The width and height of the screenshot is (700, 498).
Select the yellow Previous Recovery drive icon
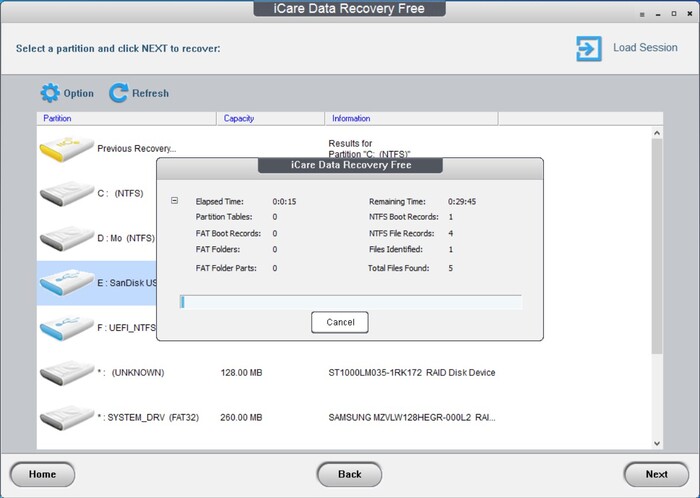click(67, 149)
